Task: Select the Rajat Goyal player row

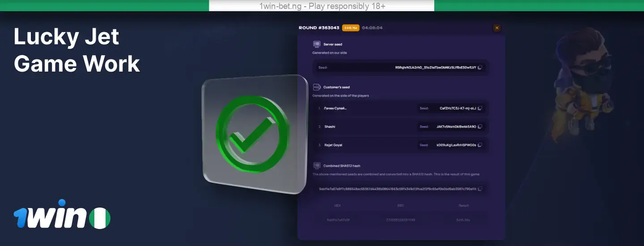Action: (401, 145)
